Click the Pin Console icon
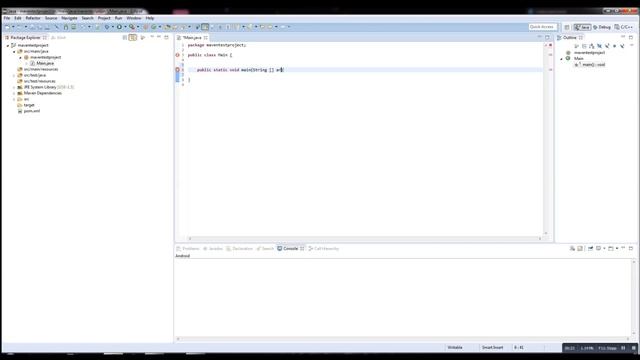This screenshot has height=360, width=640. (x=591, y=248)
